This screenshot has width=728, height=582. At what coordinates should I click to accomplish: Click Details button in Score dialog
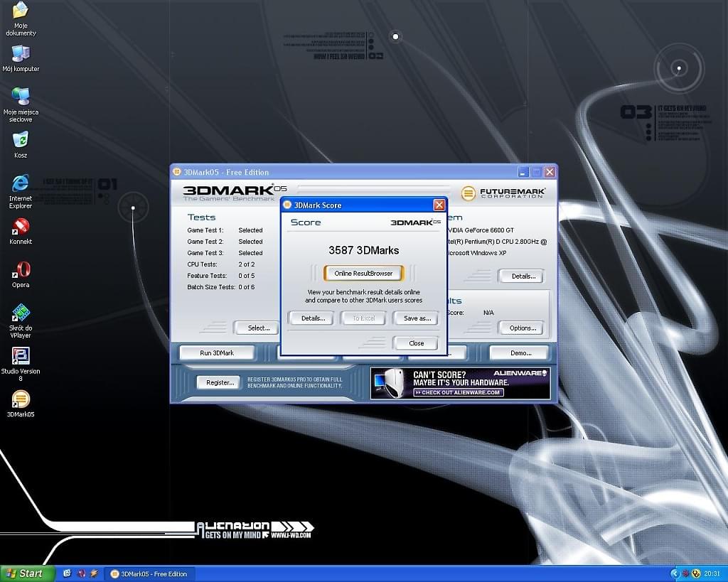(x=313, y=318)
